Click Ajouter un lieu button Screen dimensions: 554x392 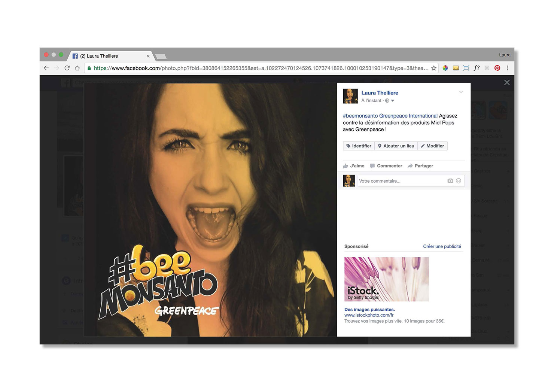pos(396,146)
